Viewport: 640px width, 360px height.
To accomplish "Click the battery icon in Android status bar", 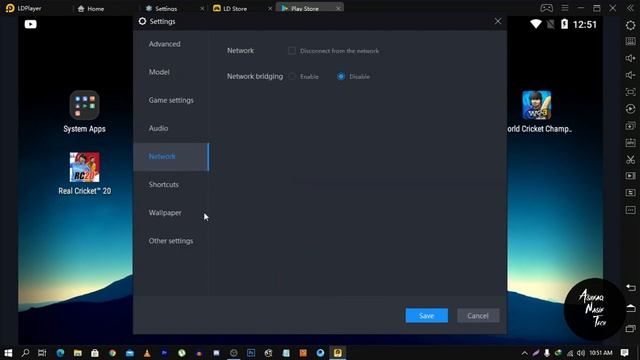I will [564, 24].
